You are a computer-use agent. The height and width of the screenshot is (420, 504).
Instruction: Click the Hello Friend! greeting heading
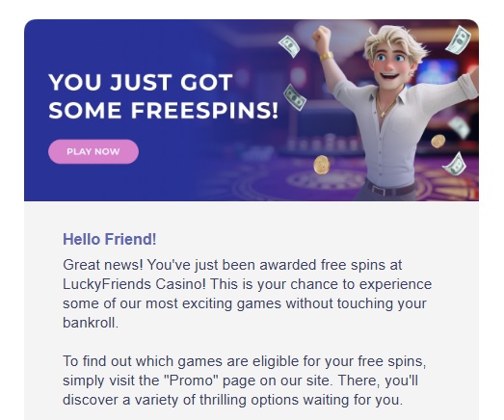110,240
